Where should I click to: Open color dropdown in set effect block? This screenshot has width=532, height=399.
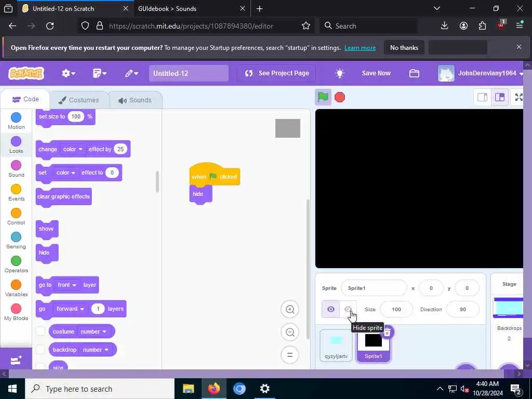(x=66, y=172)
